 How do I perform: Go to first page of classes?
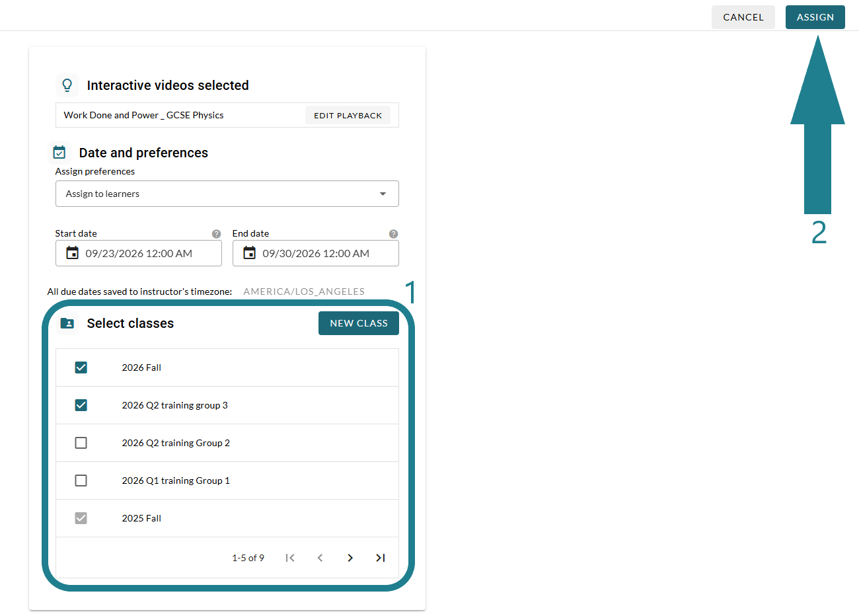(290, 558)
